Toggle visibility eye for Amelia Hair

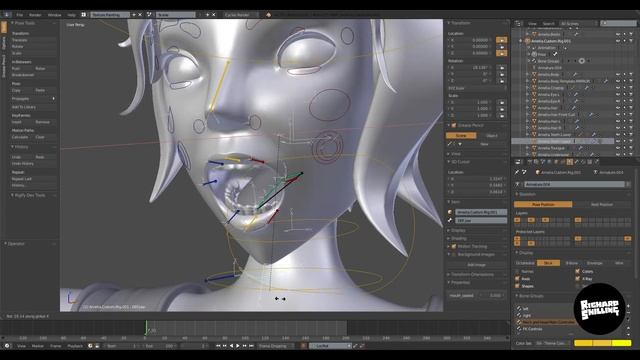pyautogui.click(x=618, y=108)
